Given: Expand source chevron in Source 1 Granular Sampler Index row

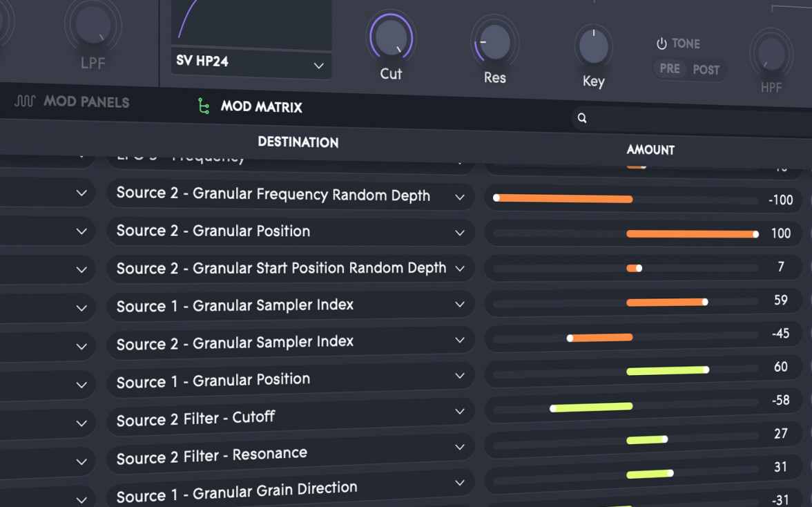Looking at the screenshot, I should pyautogui.click(x=81, y=308).
